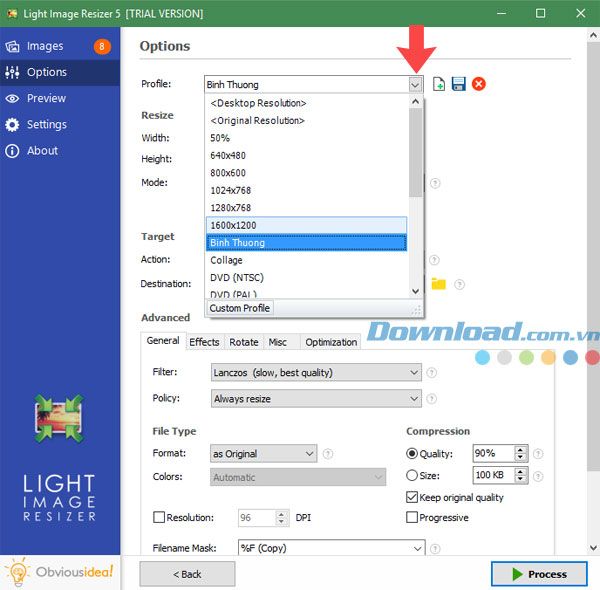Select the 800x600 profile
Image resolution: width=600 pixels, height=590 pixels.
(307, 173)
